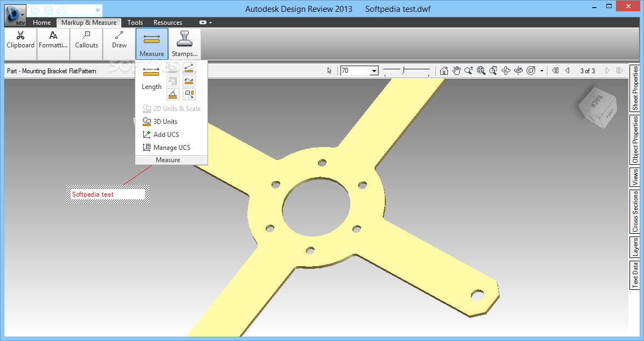This screenshot has height=341, width=644.
Task: Click the Redo arrow in quick access toolbar
Action: pos(87,10)
